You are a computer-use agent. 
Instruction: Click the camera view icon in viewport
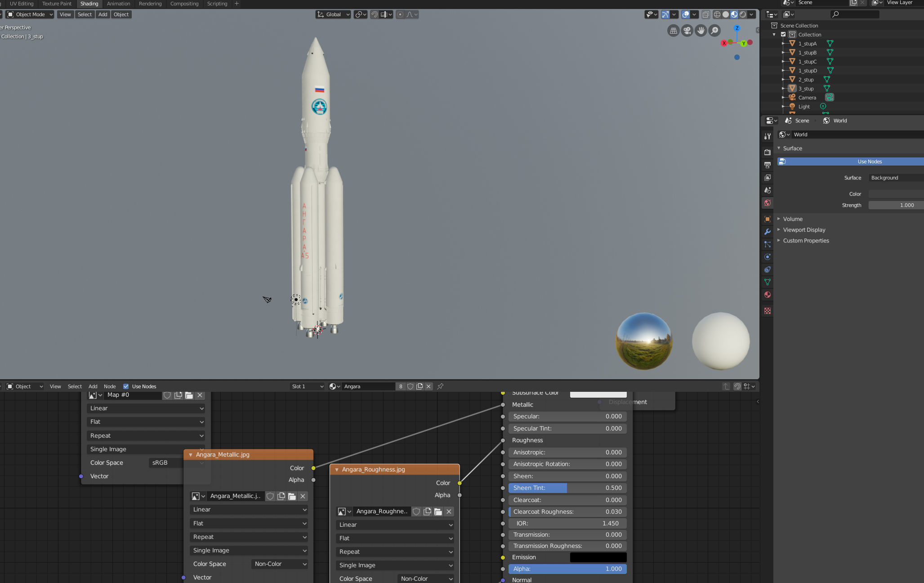(687, 31)
